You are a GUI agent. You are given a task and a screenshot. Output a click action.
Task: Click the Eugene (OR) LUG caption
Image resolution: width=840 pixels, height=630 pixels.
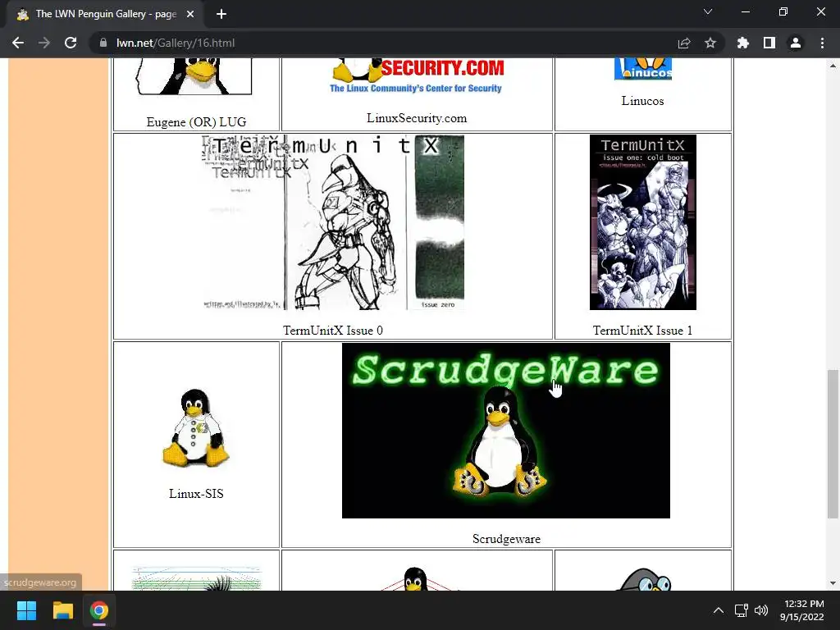coord(196,122)
